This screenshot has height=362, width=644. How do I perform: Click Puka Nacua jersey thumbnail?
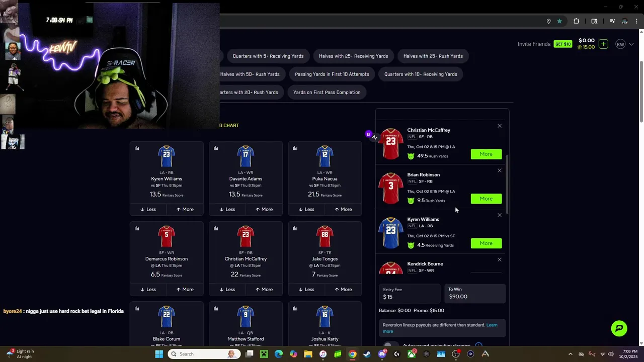pyautogui.click(x=325, y=156)
